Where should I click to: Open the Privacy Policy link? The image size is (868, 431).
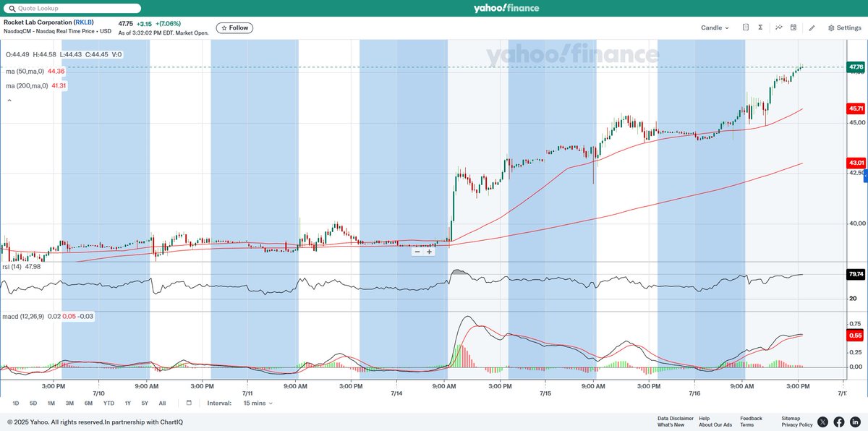(x=797, y=424)
